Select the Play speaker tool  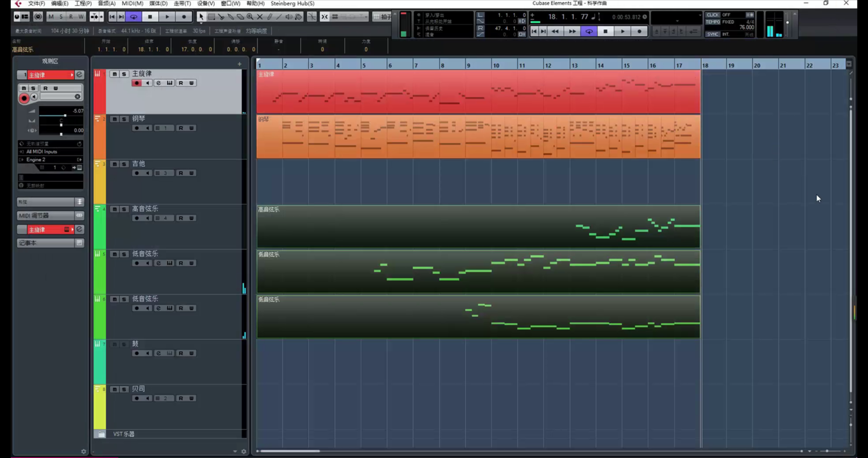coord(289,17)
